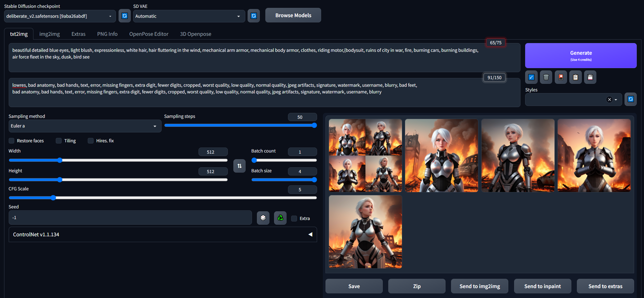Click the Batch count number field

[302, 152]
